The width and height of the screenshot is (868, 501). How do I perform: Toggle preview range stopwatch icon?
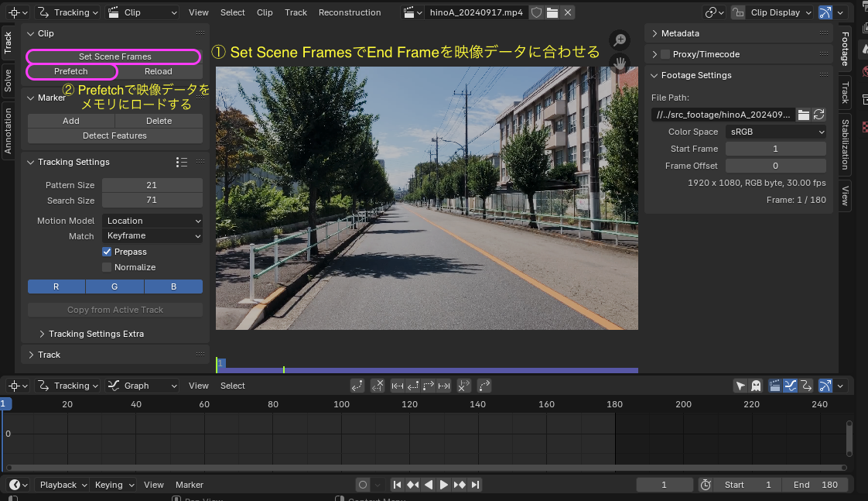pyautogui.click(x=706, y=485)
